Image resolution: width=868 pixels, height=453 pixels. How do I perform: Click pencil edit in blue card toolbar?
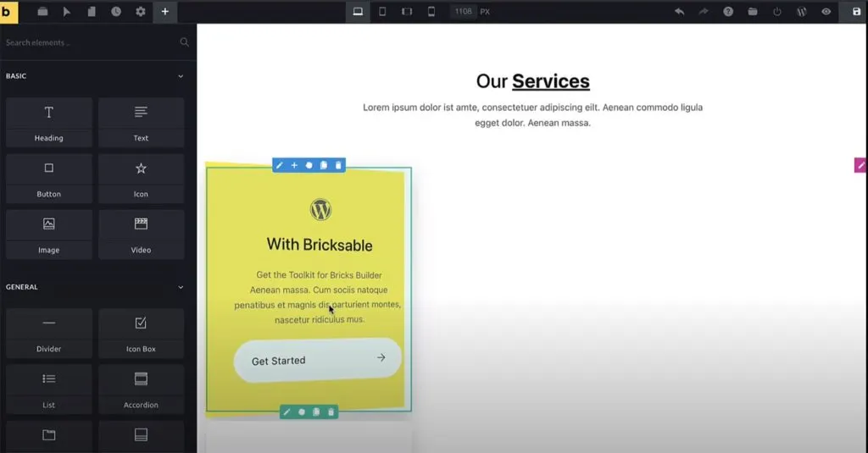pos(280,165)
